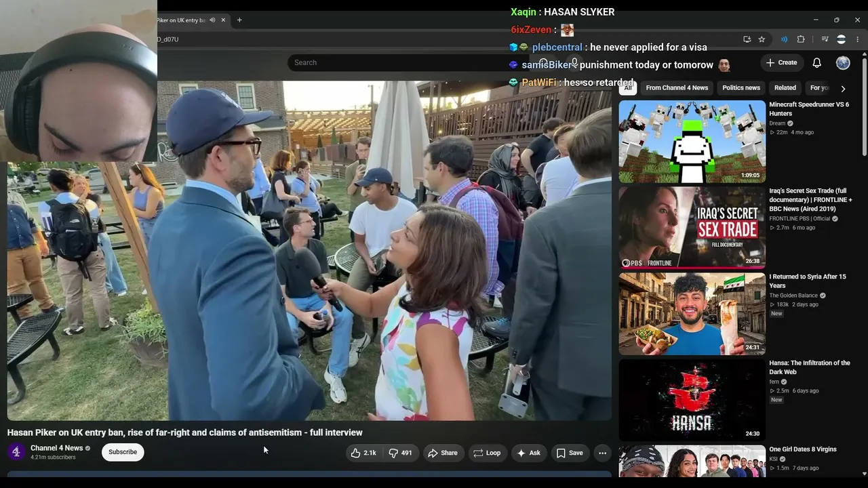Click the video title 'Hasan Piker on UK entry ban'
This screenshot has width=868, height=488.
(x=185, y=432)
